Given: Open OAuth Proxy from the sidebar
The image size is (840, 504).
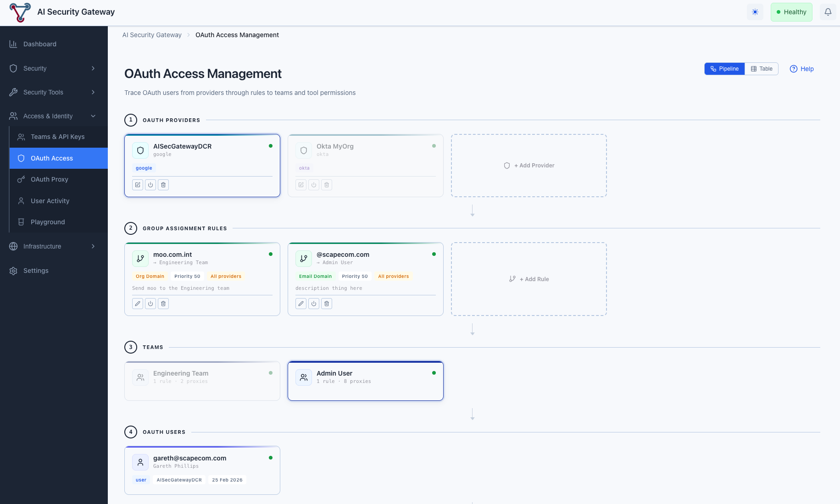Looking at the screenshot, I should pos(49,179).
